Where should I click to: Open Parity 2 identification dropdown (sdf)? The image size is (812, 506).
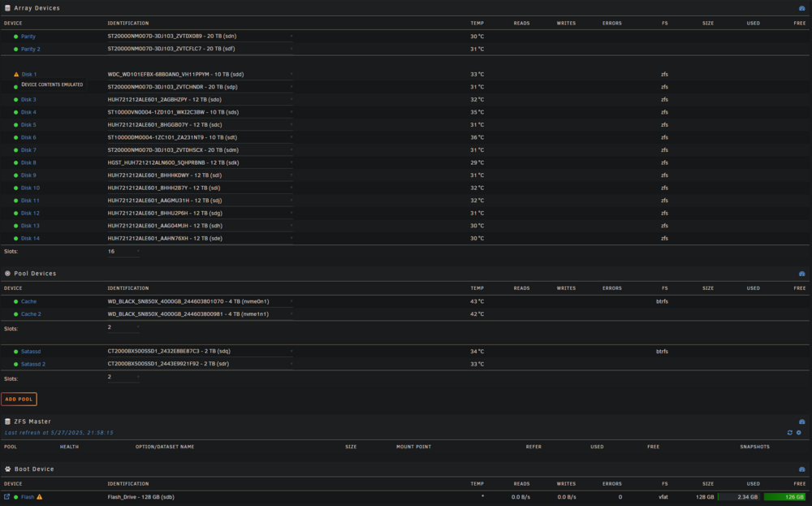pyautogui.click(x=200, y=49)
